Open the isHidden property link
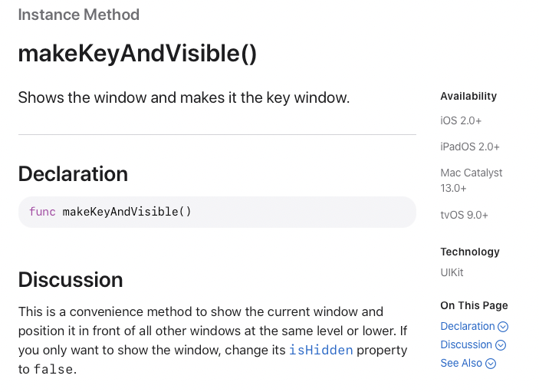This screenshot has height=392, width=539. pos(320,350)
